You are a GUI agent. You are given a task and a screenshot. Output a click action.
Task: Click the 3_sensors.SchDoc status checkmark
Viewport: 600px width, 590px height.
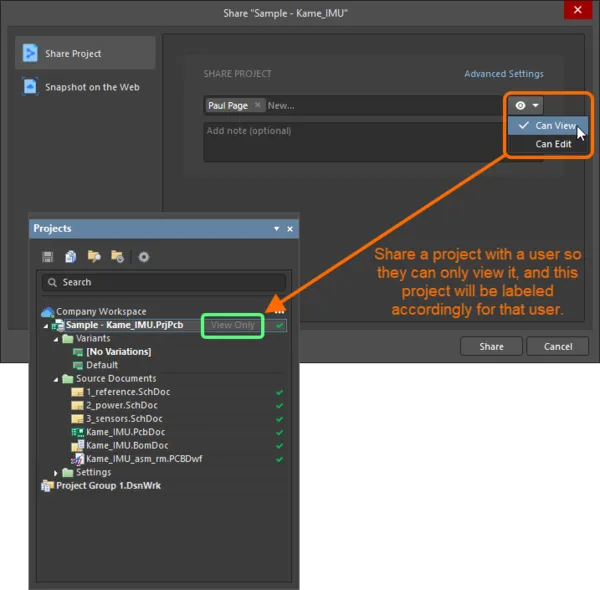click(x=280, y=419)
